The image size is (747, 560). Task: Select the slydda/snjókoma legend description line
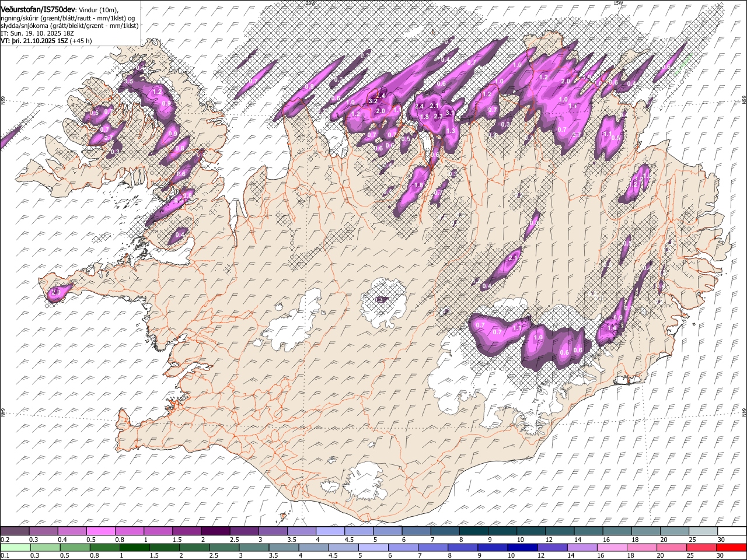pyautogui.click(x=69, y=26)
